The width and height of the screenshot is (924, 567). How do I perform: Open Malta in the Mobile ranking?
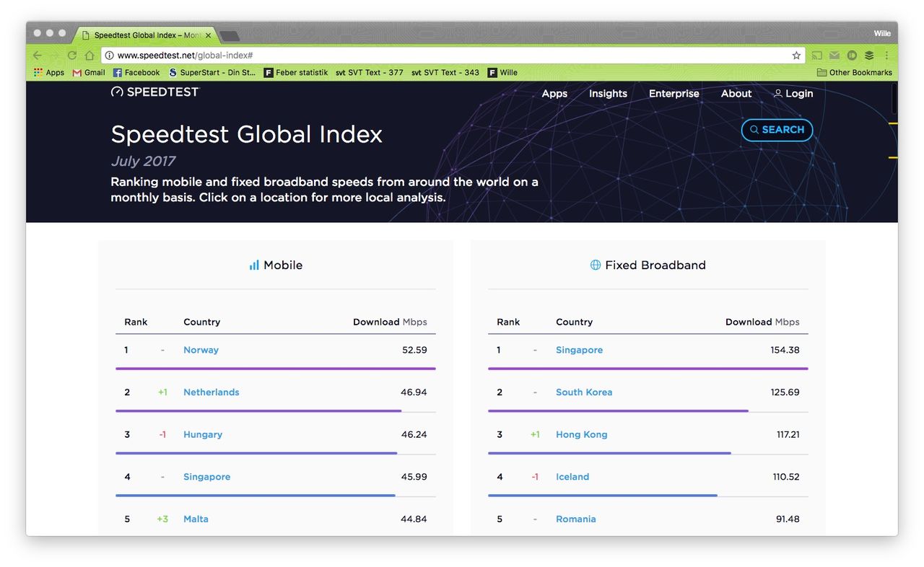click(196, 519)
